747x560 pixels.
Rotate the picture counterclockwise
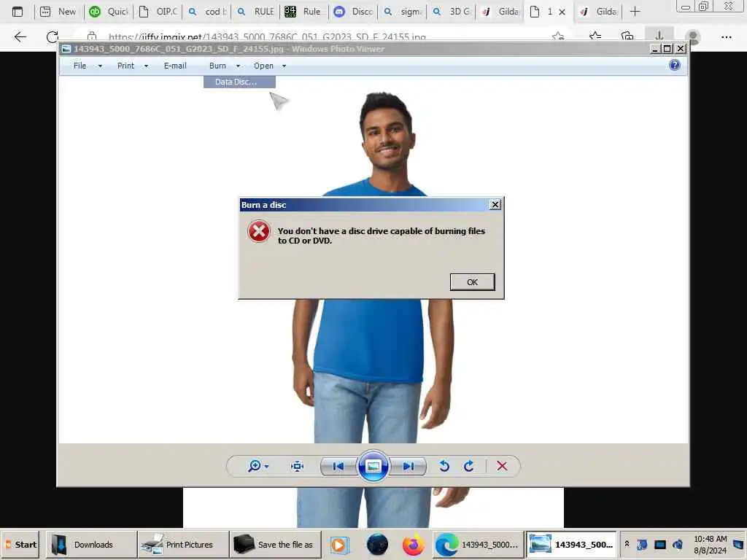pos(444,466)
